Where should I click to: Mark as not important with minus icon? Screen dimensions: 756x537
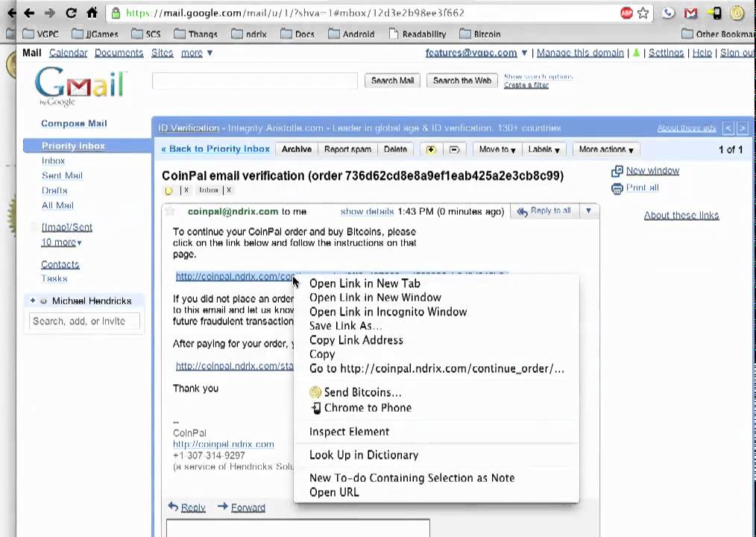454,150
